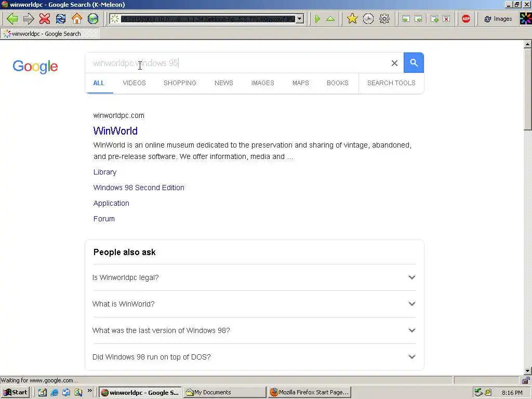Go forward with the grey right arrow
Image resolution: width=532 pixels, height=399 pixels.
point(29,19)
